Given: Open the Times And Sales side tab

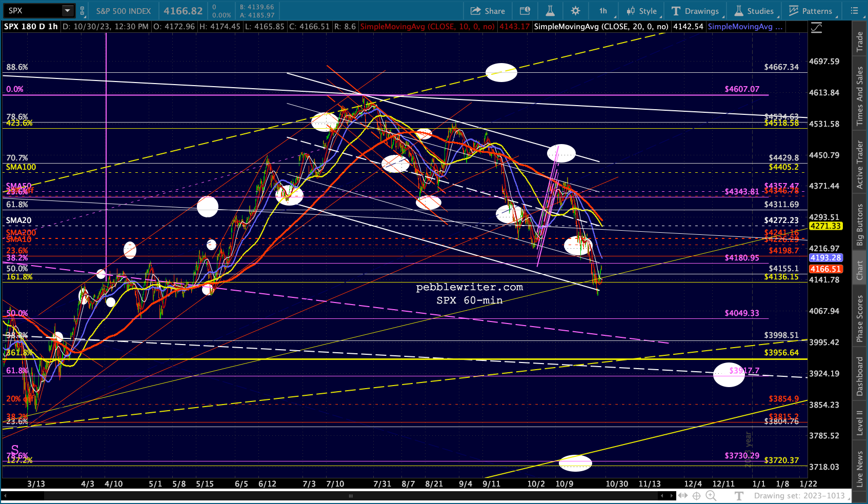Looking at the screenshot, I should pyautogui.click(x=860, y=96).
